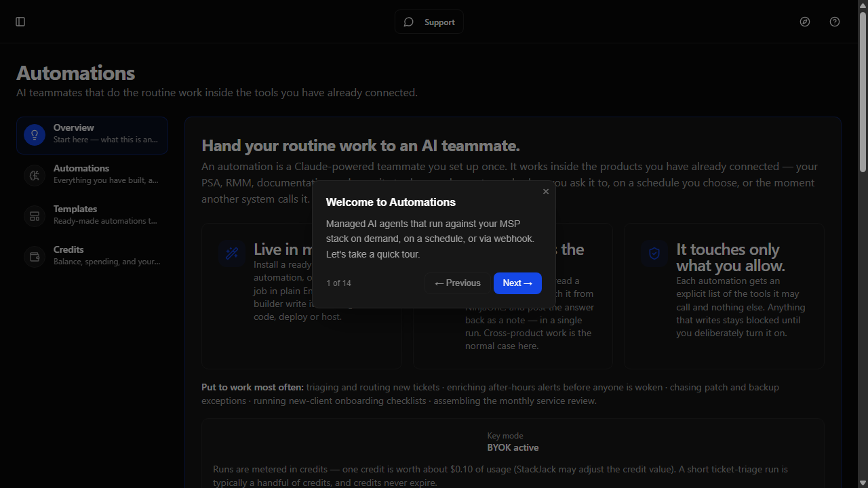Image resolution: width=868 pixels, height=488 pixels.
Task: Click the Support chat button
Action: tap(429, 22)
